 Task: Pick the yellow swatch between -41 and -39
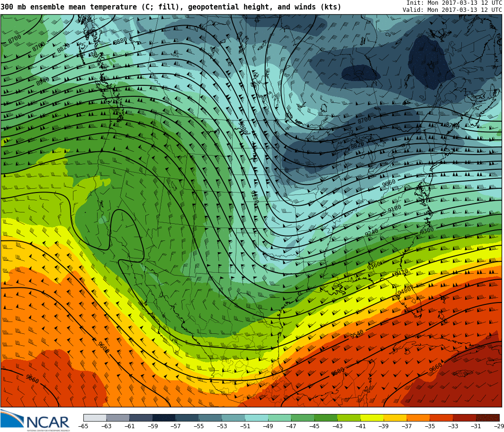pyautogui.click(x=372, y=417)
